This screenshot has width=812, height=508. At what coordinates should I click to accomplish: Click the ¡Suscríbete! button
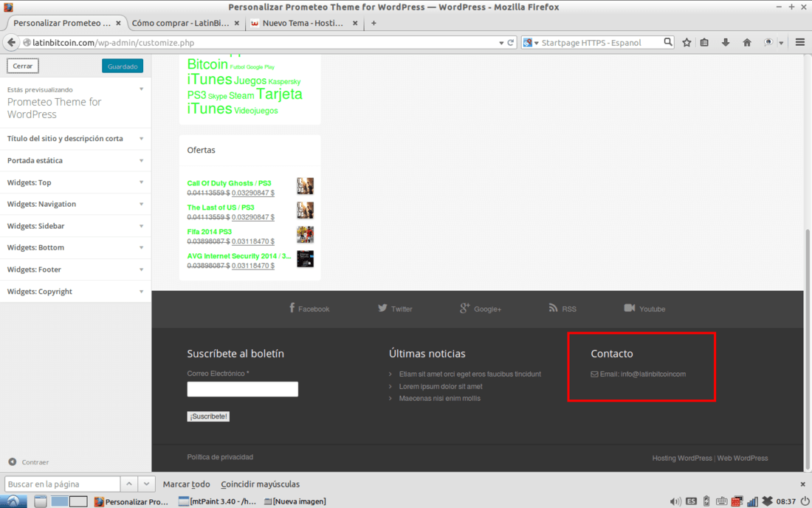[208, 416]
